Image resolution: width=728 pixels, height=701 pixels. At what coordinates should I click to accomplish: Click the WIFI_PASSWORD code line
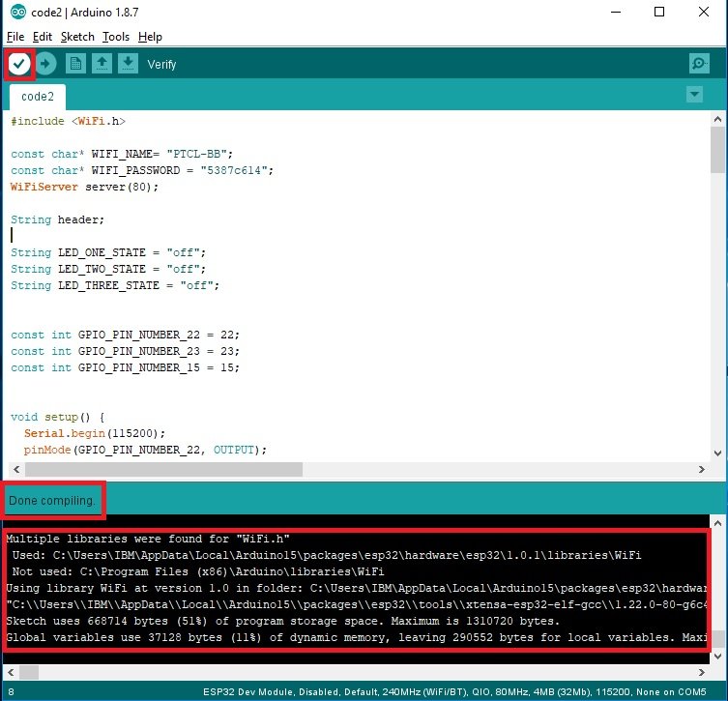coord(142,170)
